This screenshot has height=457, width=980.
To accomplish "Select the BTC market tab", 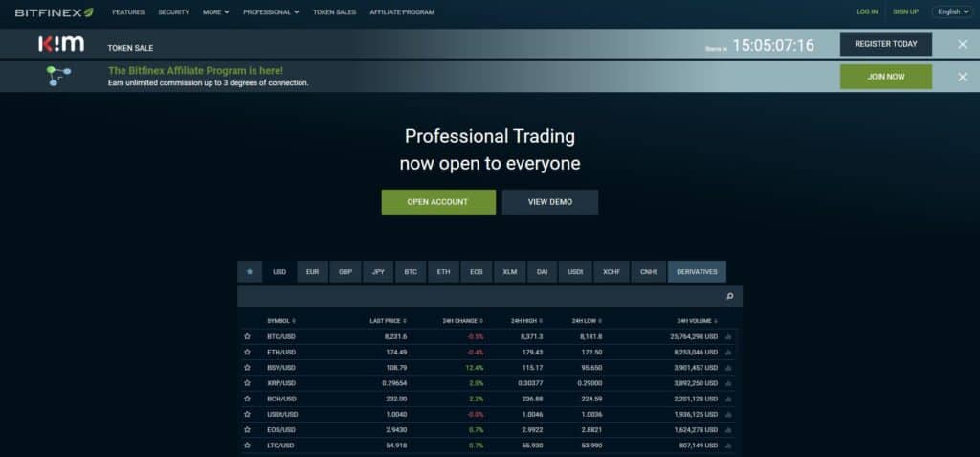I will pos(411,272).
